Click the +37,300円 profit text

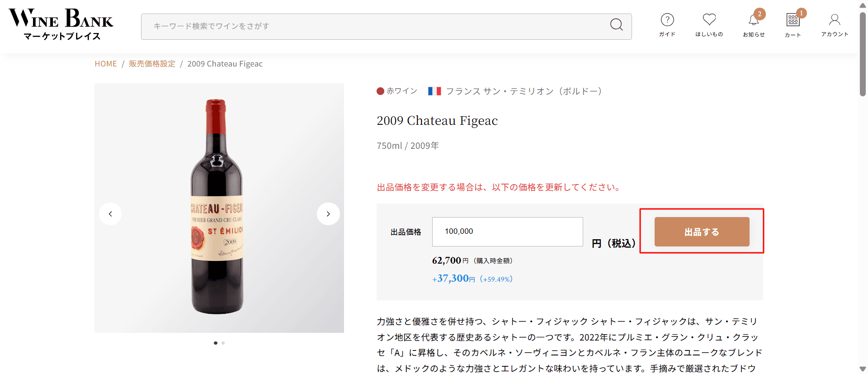tap(472, 279)
